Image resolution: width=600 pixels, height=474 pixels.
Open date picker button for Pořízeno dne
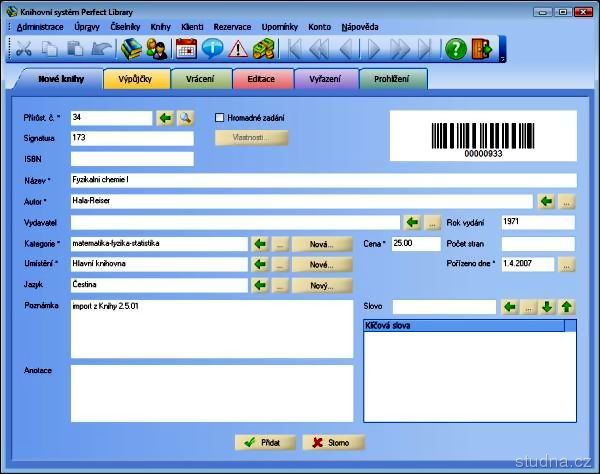tap(567, 265)
